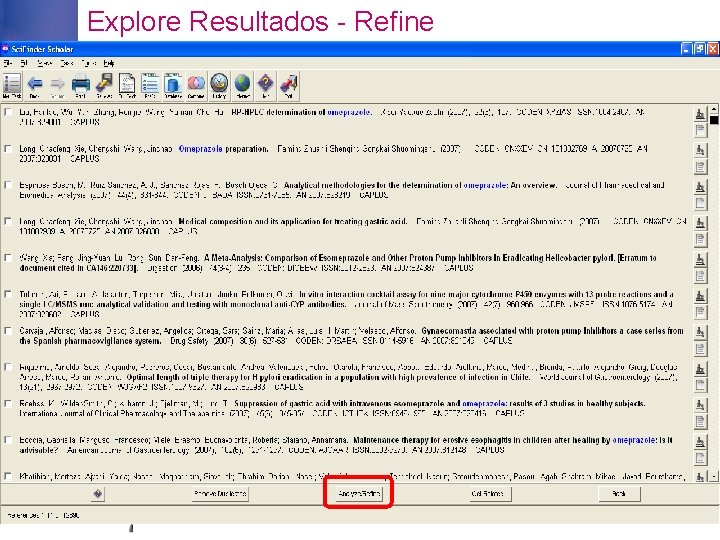Click microscope icon for triple therapy H pylori reference
The width and height of the screenshot is (720, 540).
coord(700,369)
